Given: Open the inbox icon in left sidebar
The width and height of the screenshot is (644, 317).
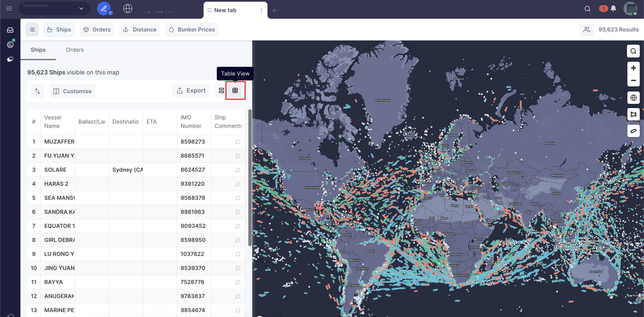Looking at the screenshot, I should click(10, 30).
